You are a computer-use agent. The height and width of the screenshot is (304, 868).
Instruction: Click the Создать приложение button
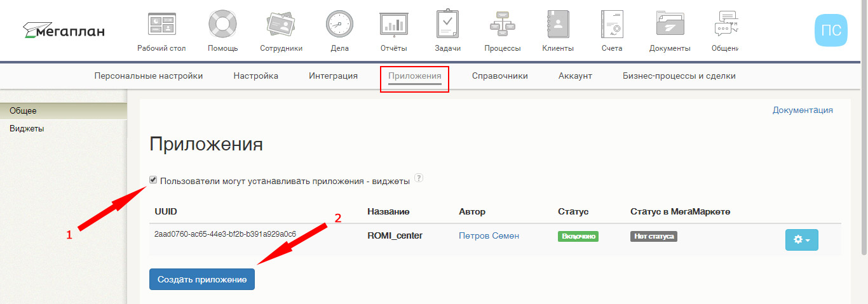[202, 279]
